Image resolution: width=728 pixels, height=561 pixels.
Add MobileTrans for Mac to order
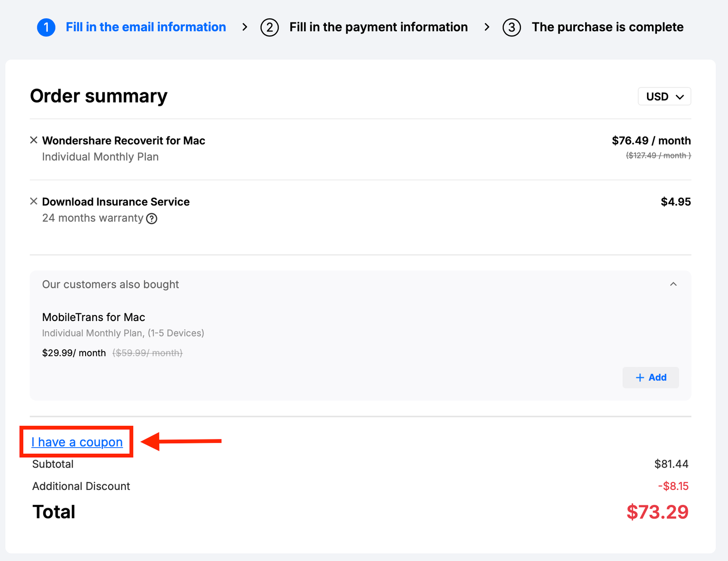coord(651,377)
